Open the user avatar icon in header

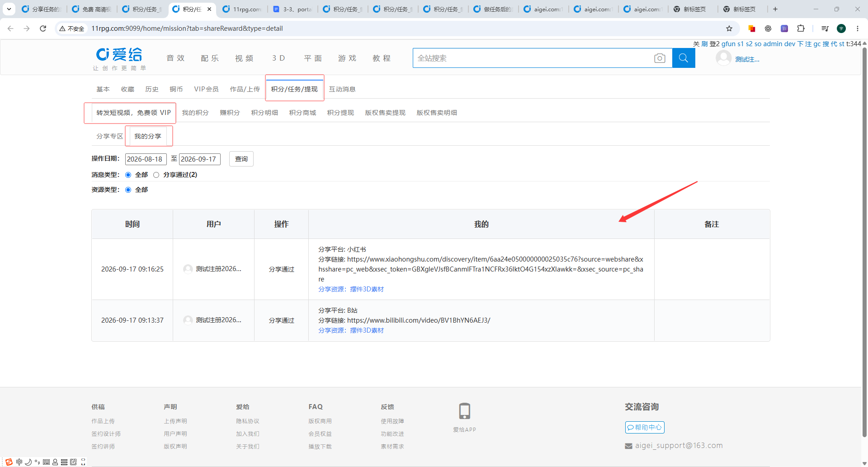(x=723, y=58)
